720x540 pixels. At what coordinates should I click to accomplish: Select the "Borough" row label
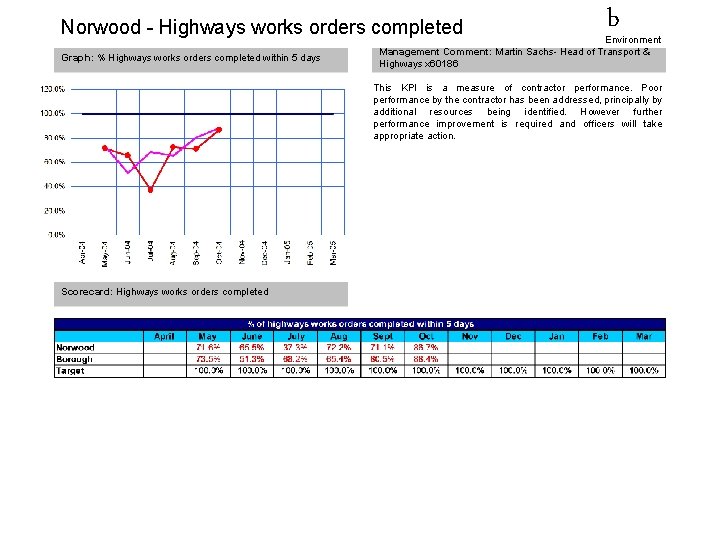74,359
